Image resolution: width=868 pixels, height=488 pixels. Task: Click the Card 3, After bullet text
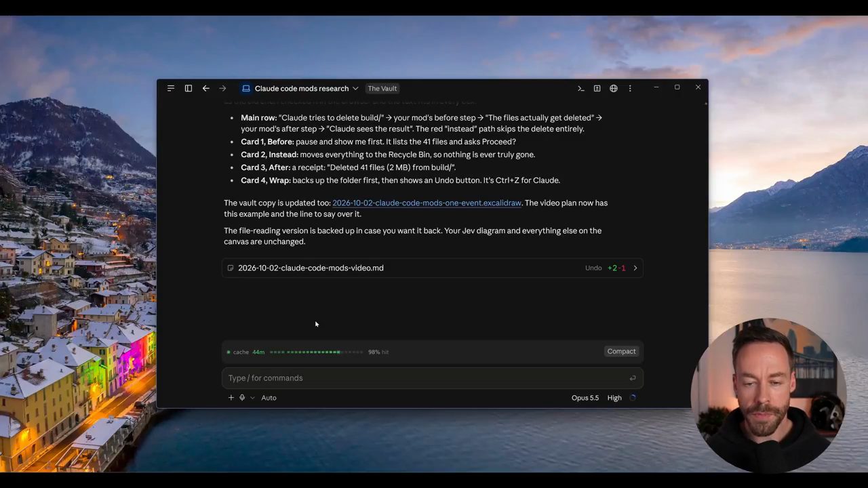(348, 167)
